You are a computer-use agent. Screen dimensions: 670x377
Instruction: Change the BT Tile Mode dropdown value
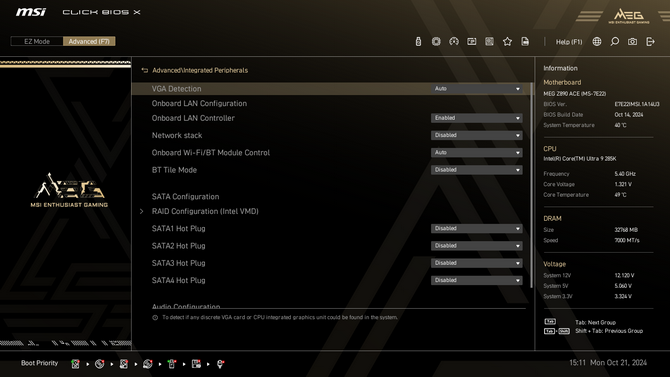[476, 170]
